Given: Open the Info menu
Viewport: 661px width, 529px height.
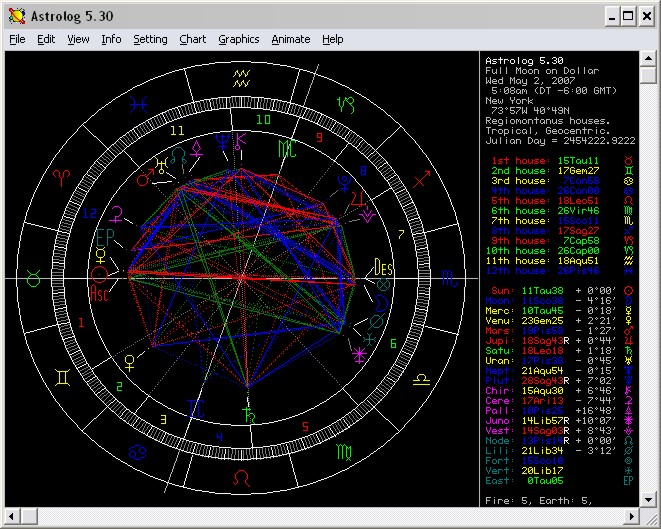Looking at the screenshot, I should [x=111, y=39].
